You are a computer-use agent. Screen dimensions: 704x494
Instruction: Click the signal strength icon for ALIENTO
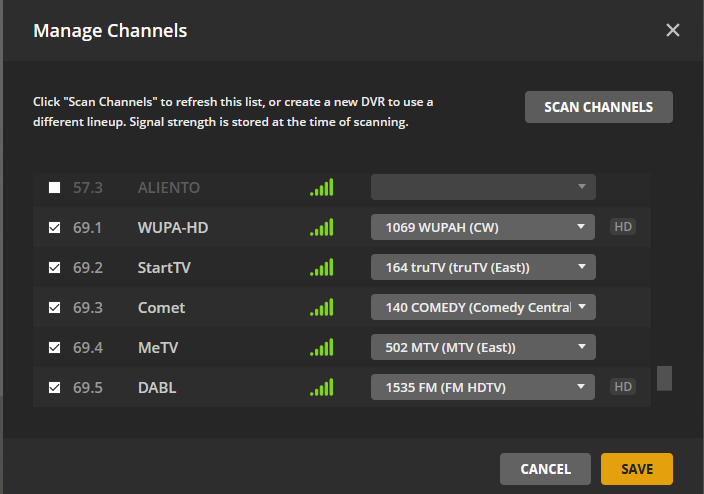[321, 187]
